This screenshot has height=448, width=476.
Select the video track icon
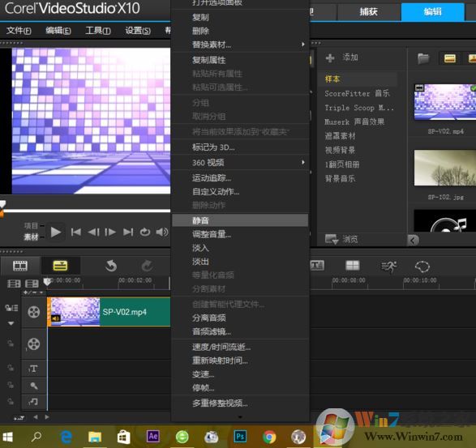coord(34,312)
